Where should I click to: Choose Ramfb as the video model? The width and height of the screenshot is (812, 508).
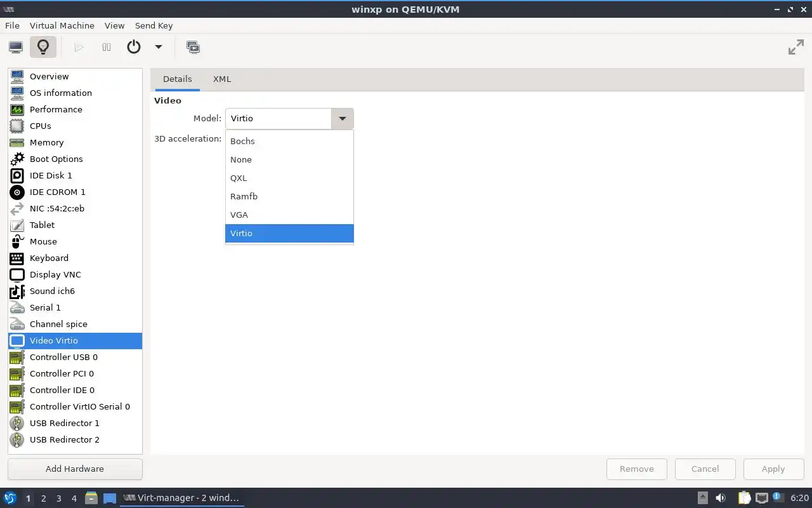tap(289, 196)
